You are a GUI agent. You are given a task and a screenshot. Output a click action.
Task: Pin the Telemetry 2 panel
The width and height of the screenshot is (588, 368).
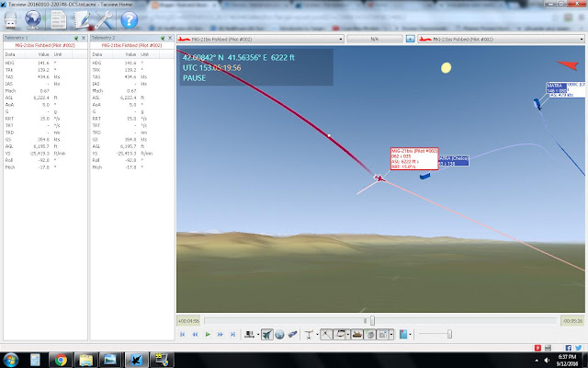(x=163, y=38)
